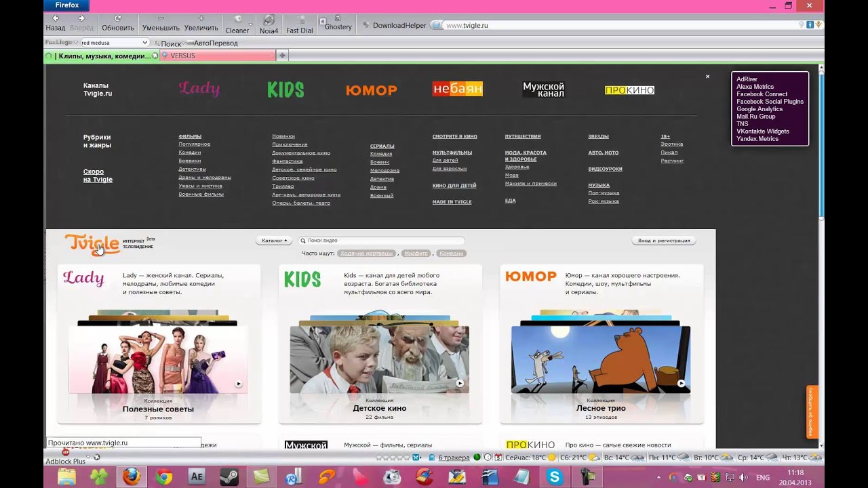Image resolution: width=868 pixels, height=488 pixels.
Task: Open Skype from the taskbar
Action: pos(555,477)
